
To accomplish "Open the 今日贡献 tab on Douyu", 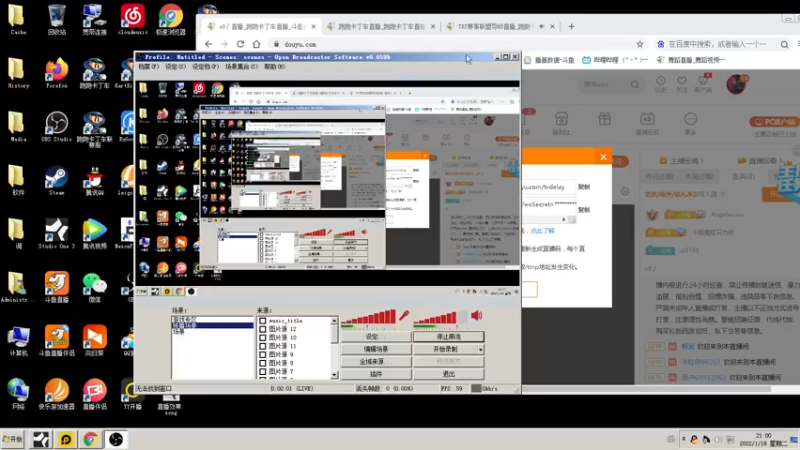I will (660, 177).
